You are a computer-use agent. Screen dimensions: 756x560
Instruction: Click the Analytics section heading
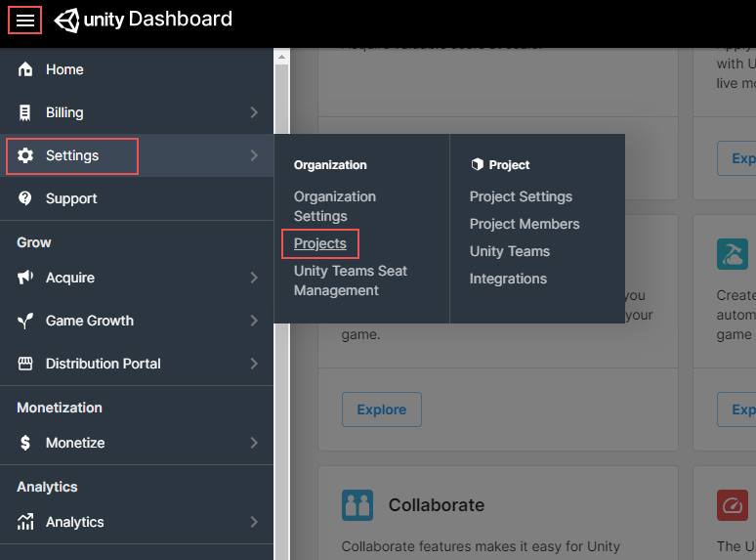[47, 487]
